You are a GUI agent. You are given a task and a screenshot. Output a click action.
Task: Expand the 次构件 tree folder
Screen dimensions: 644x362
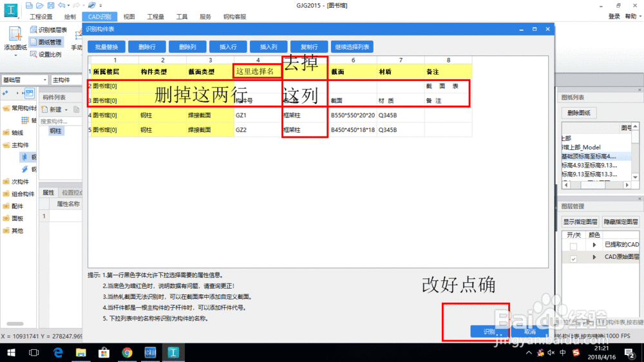point(6,182)
